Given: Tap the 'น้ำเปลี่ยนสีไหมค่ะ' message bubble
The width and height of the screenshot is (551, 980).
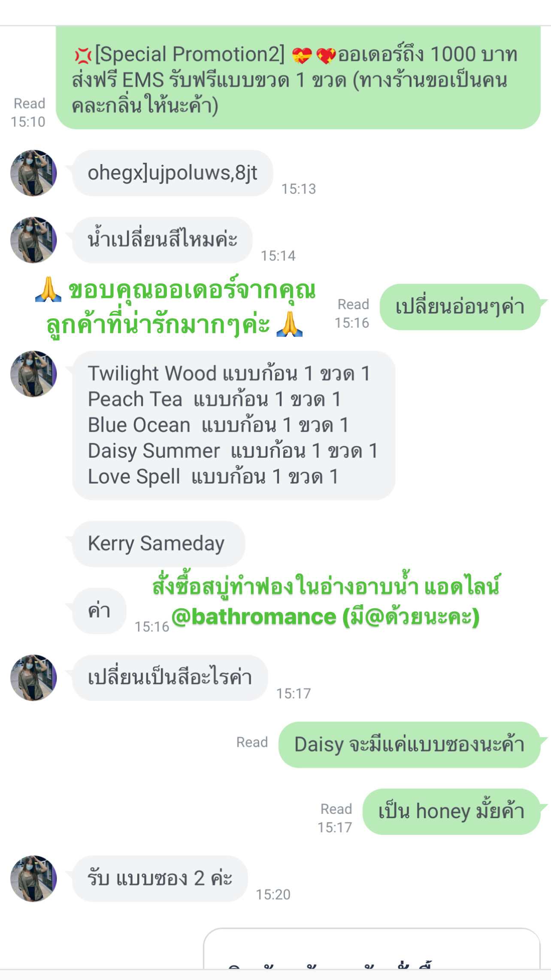Looking at the screenshot, I should point(162,240).
